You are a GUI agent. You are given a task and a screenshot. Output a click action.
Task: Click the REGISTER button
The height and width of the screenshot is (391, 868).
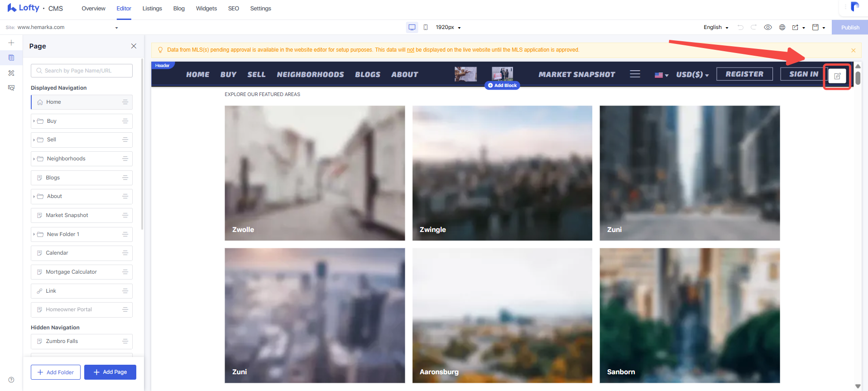[744, 74]
